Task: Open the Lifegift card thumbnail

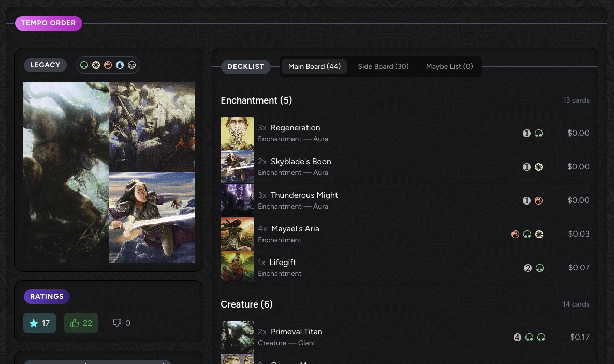Action: [237, 268]
